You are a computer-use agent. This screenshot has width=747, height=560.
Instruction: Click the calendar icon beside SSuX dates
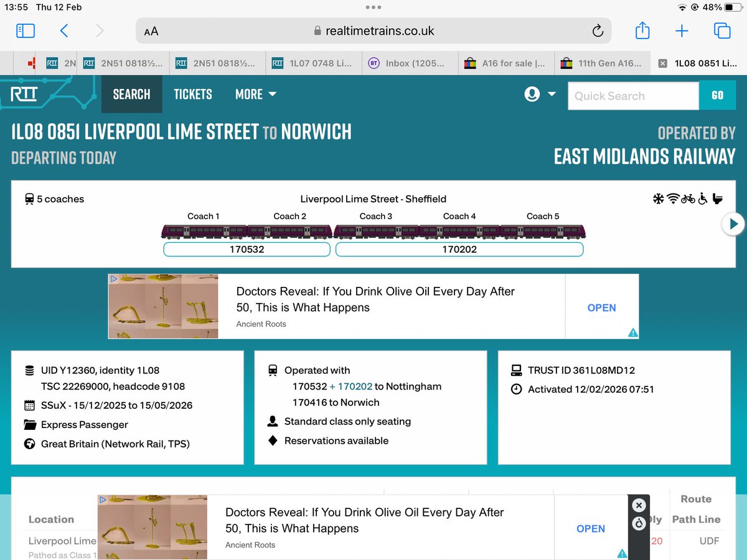[x=29, y=406]
